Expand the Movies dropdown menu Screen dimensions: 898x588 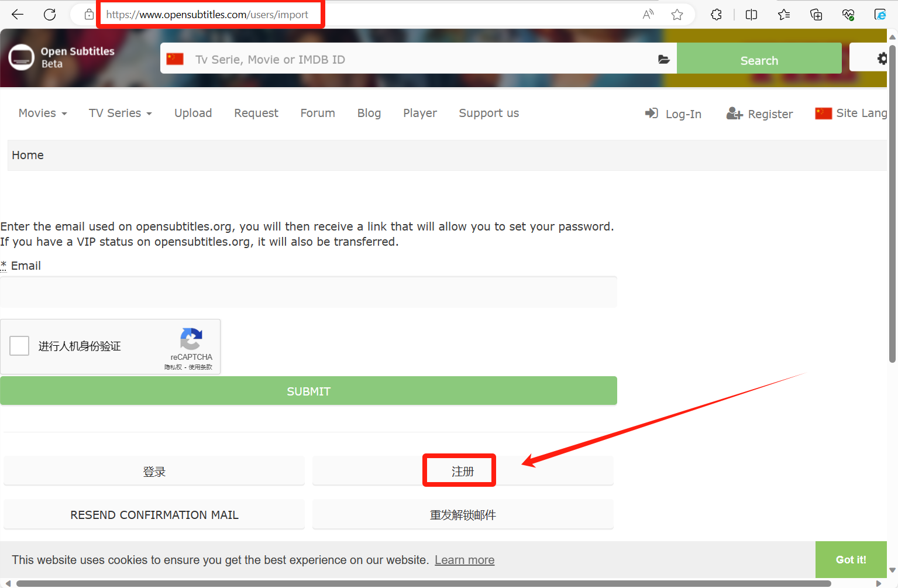tap(43, 114)
